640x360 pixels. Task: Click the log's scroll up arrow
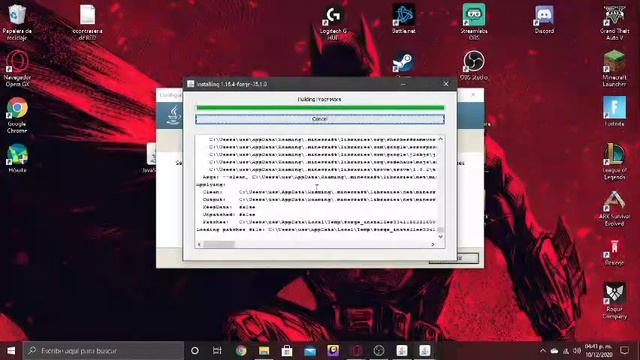440,139
